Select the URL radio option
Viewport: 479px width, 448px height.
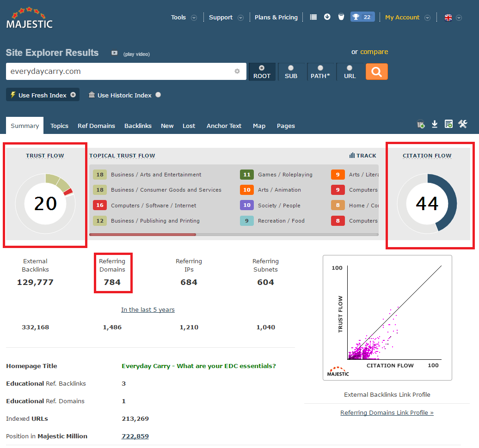[350, 72]
